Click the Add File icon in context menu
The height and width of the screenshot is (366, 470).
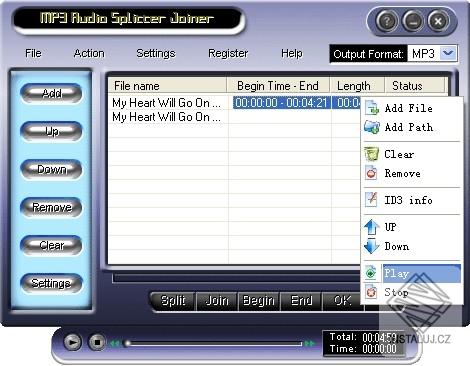(372, 108)
